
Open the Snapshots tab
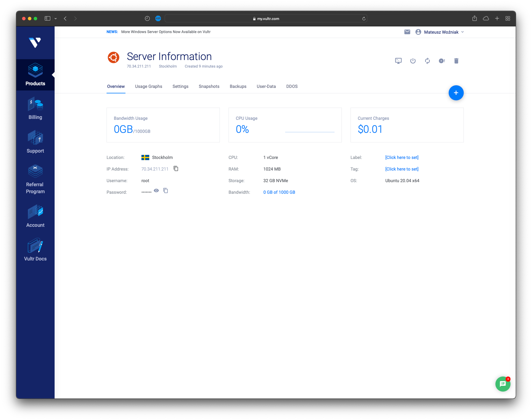tap(209, 86)
